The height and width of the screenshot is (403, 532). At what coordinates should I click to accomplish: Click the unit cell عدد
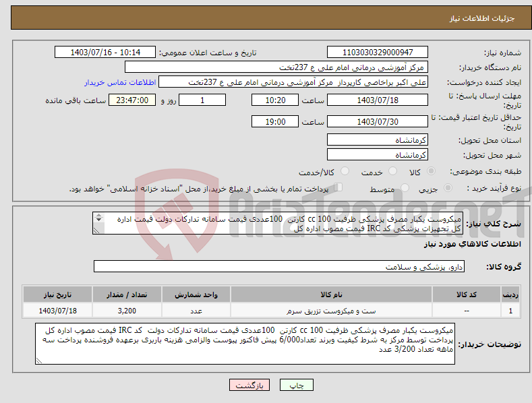[196, 311]
